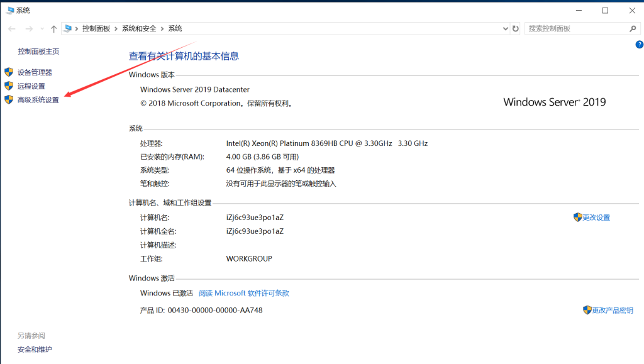The width and height of the screenshot is (644, 364).
Task: Select workgroup value WORKGROUP
Action: click(249, 258)
